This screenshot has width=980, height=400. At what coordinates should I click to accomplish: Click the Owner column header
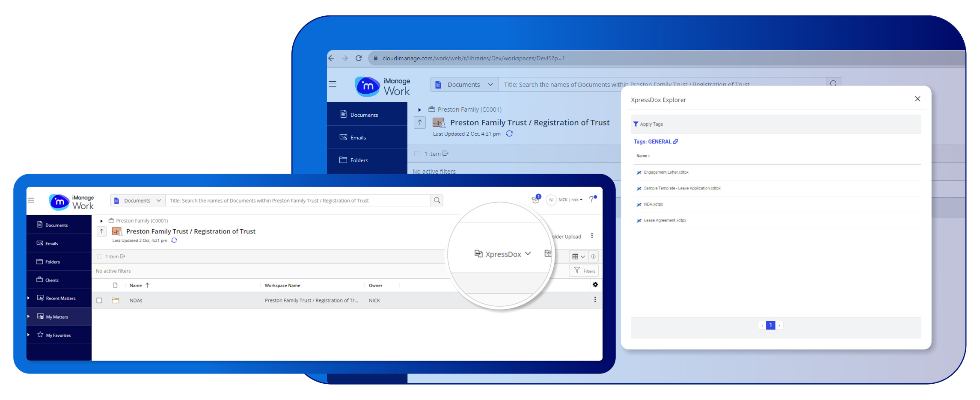pos(376,285)
